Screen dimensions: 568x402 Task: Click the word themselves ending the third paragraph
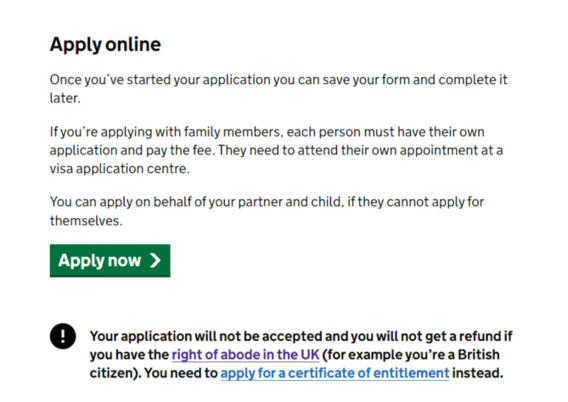[x=86, y=221]
